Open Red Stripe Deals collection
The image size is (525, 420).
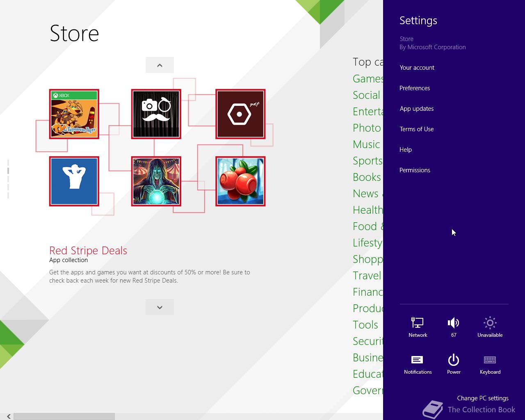(88, 251)
